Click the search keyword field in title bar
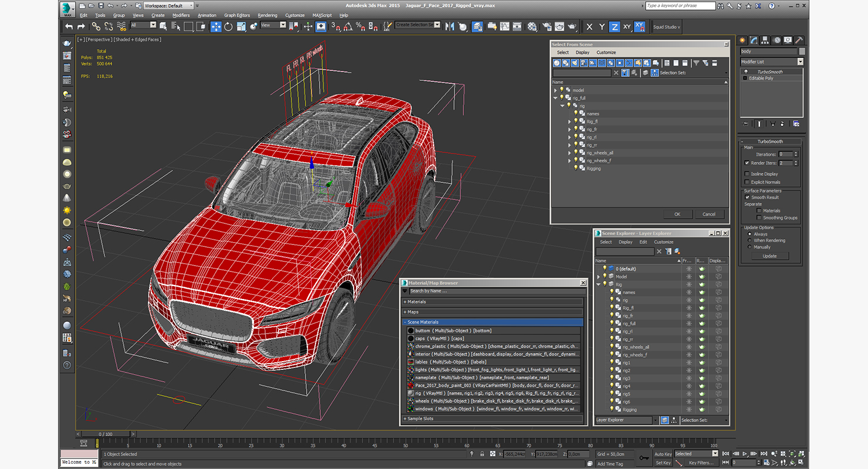Image resolution: width=868 pixels, height=469 pixels. click(x=680, y=6)
